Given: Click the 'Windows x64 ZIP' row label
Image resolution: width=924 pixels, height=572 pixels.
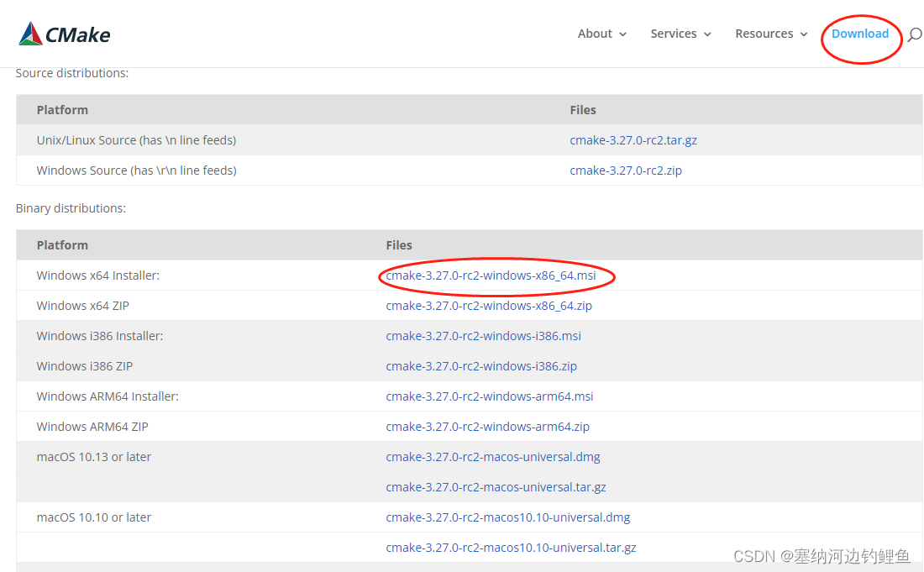Looking at the screenshot, I should [82, 306].
